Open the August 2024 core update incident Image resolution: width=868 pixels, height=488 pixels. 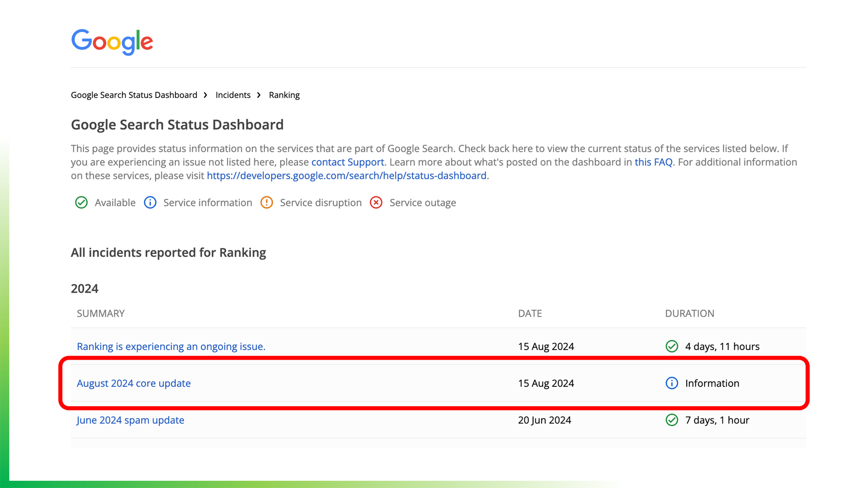pyautogui.click(x=134, y=383)
